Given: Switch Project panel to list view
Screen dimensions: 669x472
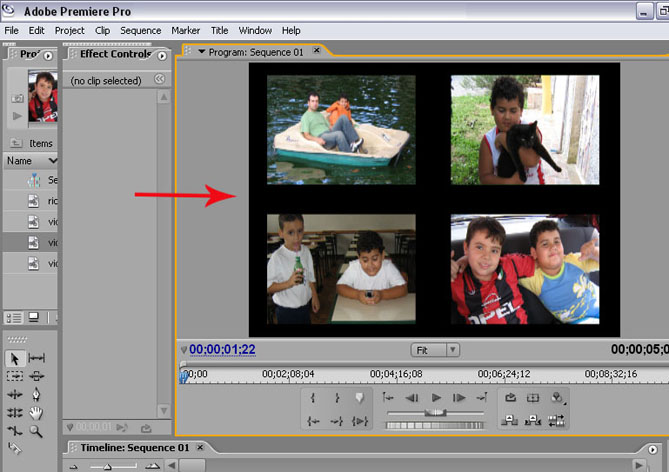Looking at the screenshot, I should tap(13, 318).
